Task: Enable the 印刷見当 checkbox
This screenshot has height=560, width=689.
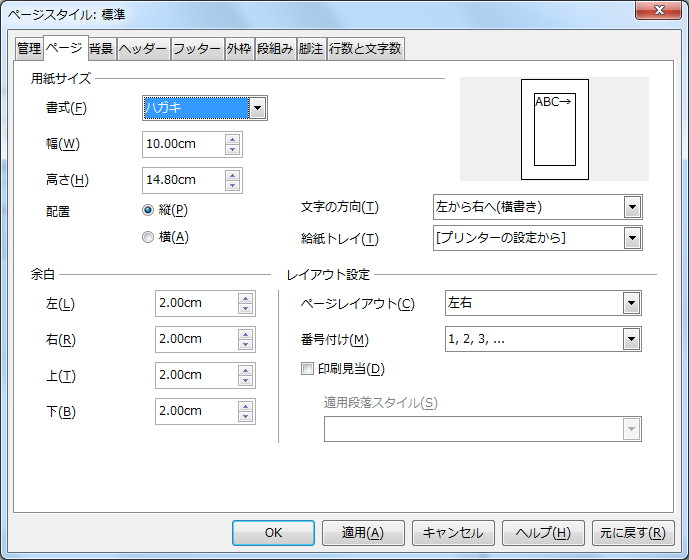Action: click(x=307, y=368)
